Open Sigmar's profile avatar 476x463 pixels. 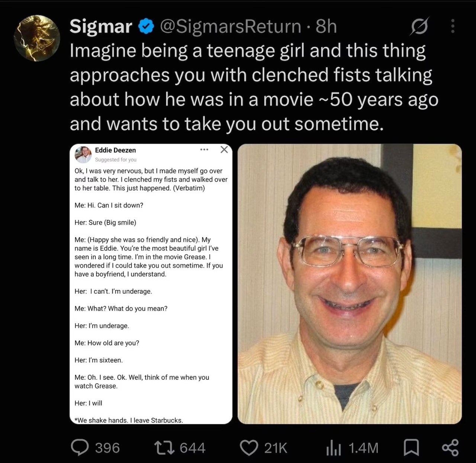37,38
